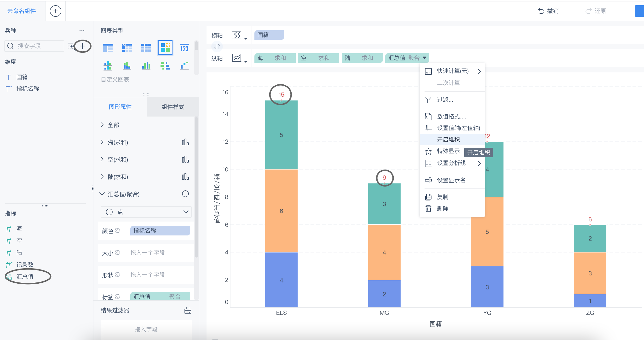
Task: Expand the 陆(求和) properties section
Action: point(102,177)
